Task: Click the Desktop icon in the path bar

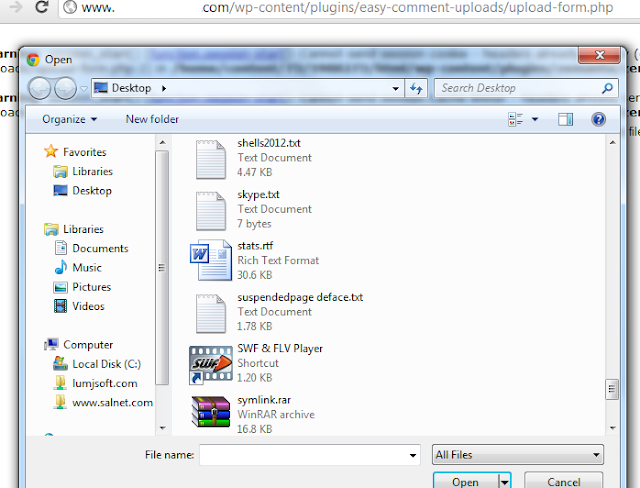Action: [x=101, y=88]
